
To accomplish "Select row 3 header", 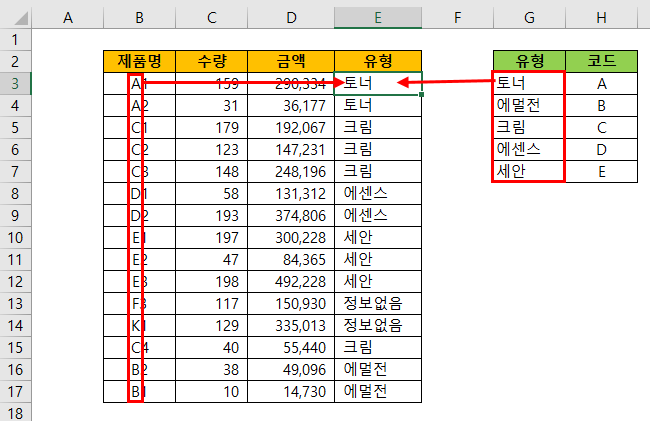I will [15, 84].
